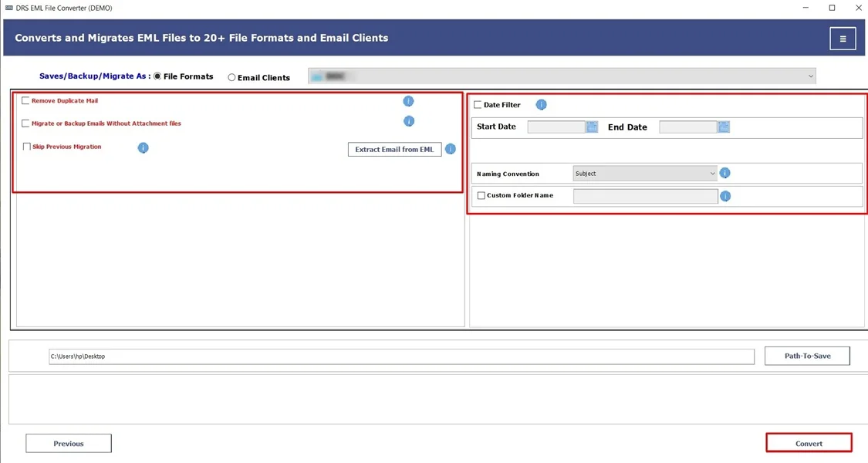Click the Convert button
868x463 pixels.
click(x=809, y=442)
